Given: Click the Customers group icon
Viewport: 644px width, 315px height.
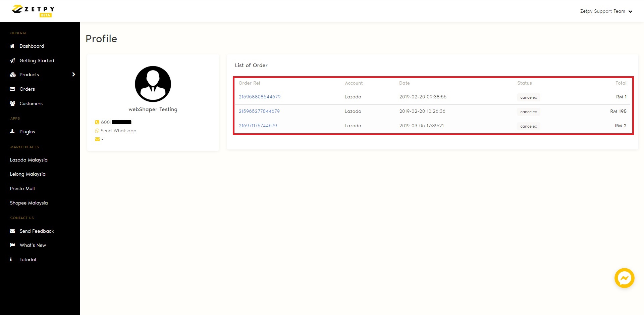Looking at the screenshot, I should point(12,103).
